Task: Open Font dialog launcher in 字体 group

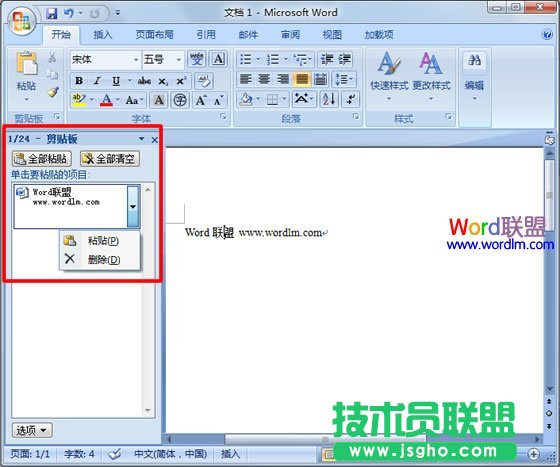Action: [x=223, y=116]
